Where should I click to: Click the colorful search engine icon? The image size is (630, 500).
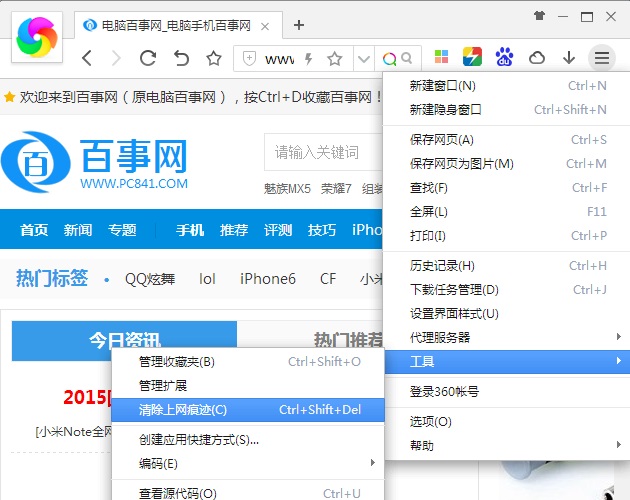(x=389, y=59)
